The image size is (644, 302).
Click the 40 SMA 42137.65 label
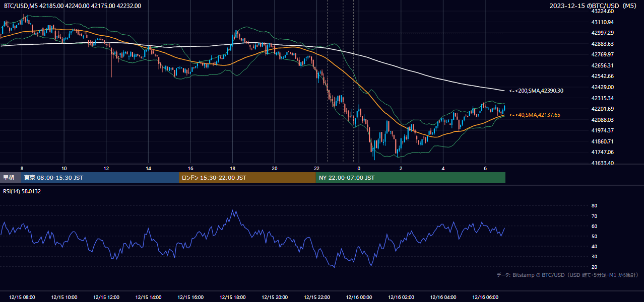(535, 115)
